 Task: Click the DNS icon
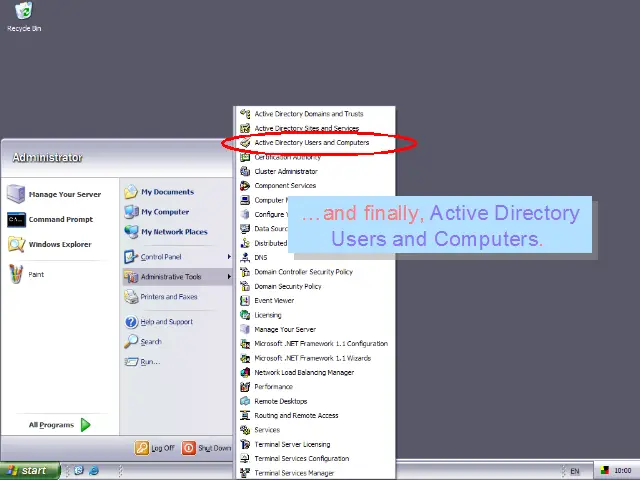(x=245, y=258)
